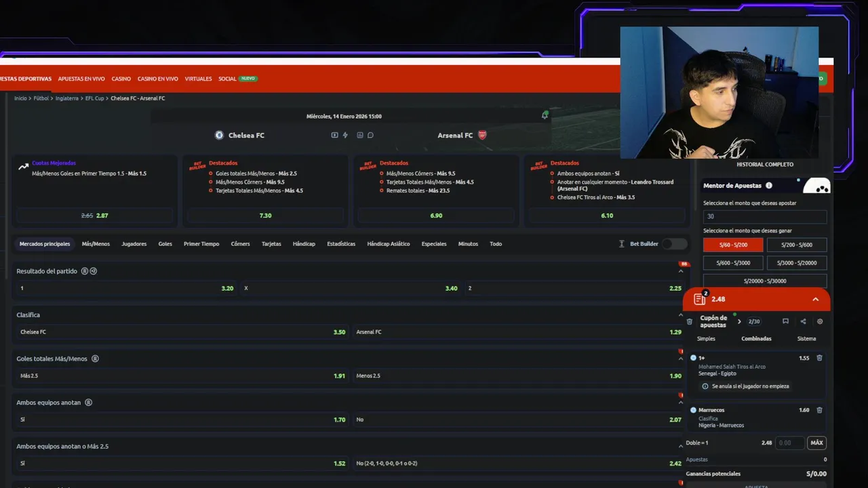Add Bet Builder Destacados odds 6.10
Viewport: 868px width, 488px height.
tap(607, 216)
